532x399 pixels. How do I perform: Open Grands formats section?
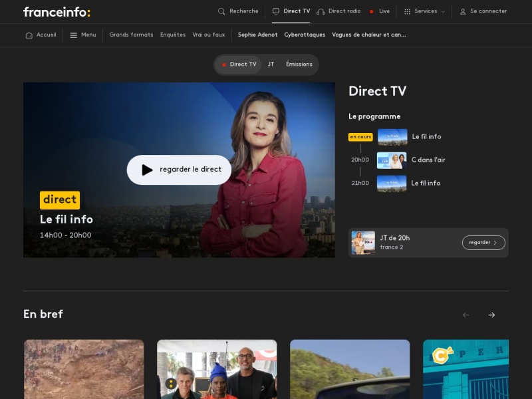(x=131, y=35)
